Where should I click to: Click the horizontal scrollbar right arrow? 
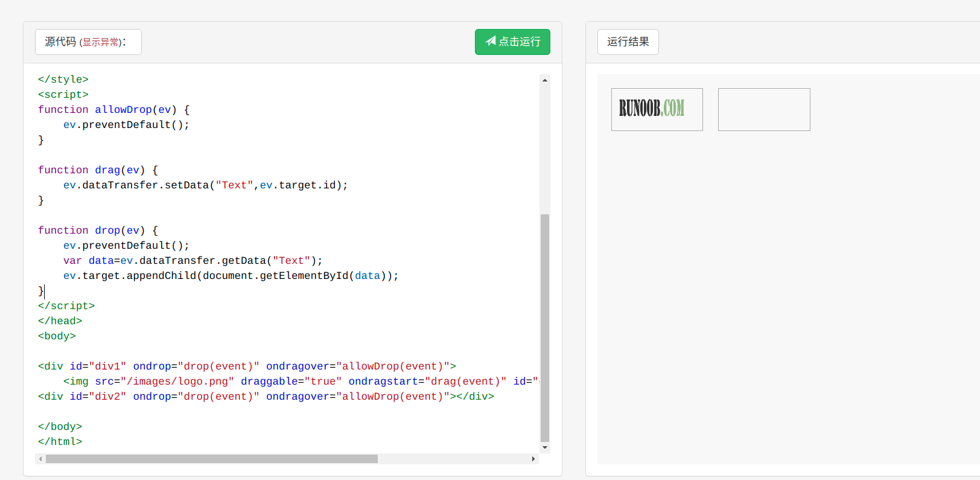[533, 459]
